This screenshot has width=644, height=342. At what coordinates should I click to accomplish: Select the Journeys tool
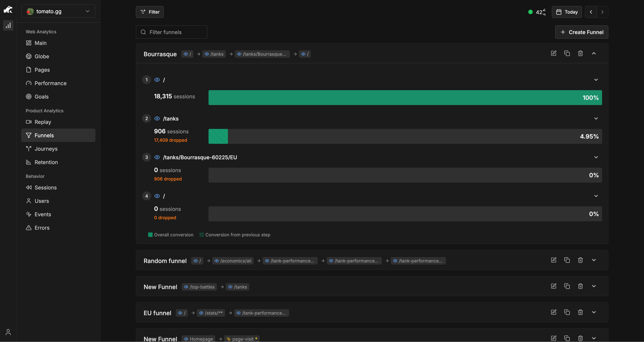pos(46,149)
